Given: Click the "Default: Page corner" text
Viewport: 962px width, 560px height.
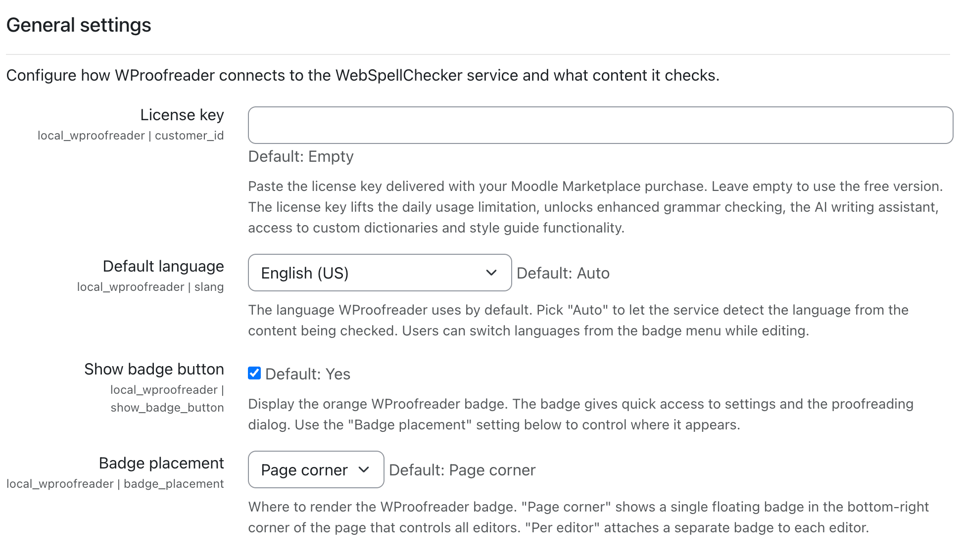Looking at the screenshot, I should [462, 470].
